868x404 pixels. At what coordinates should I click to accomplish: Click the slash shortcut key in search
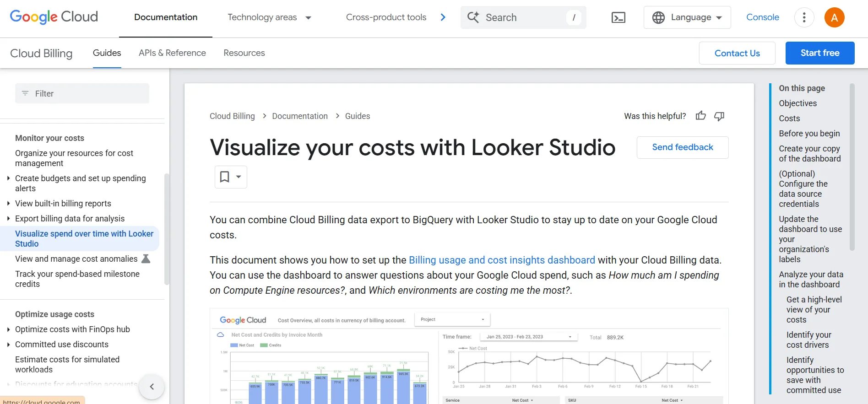[x=574, y=17]
